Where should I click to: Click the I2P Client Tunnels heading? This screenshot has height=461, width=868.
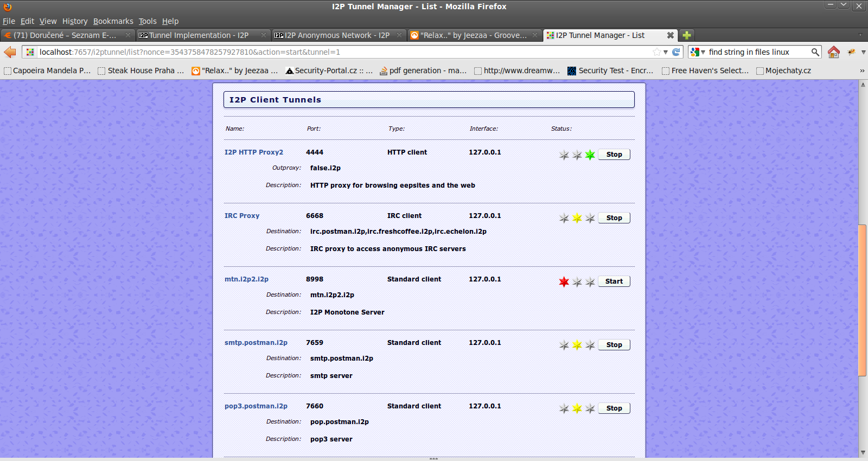pos(275,100)
